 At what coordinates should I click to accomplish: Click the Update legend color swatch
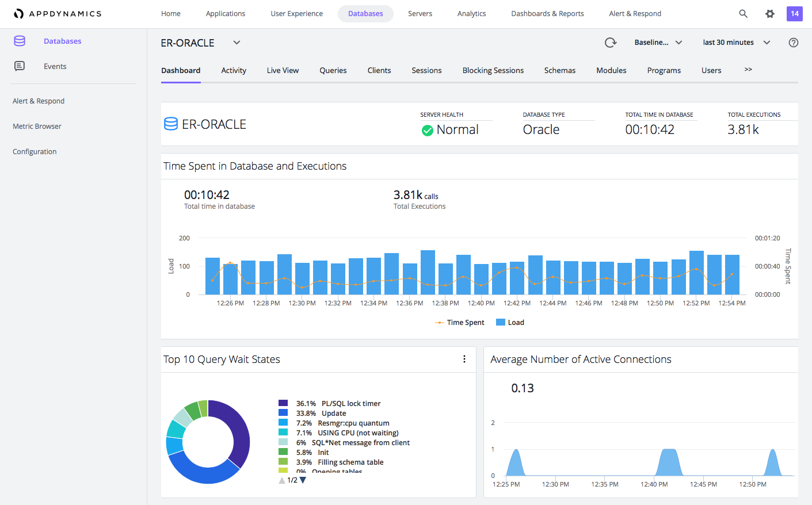[283, 413]
